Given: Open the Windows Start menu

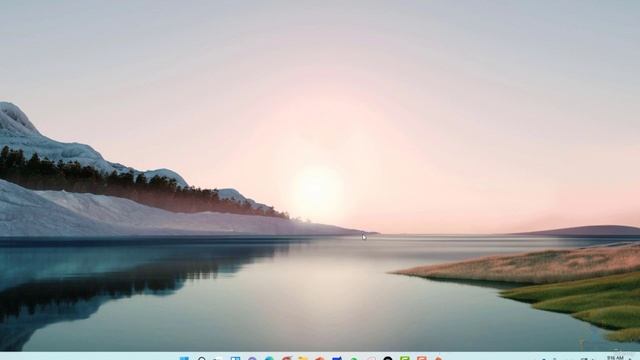Looking at the screenshot, I should [184, 358].
